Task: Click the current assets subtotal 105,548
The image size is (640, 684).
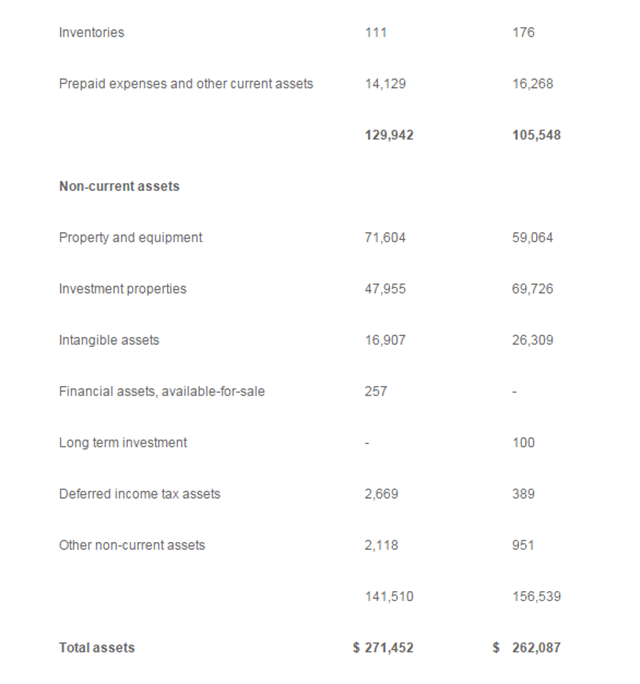Action: tap(536, 135)
